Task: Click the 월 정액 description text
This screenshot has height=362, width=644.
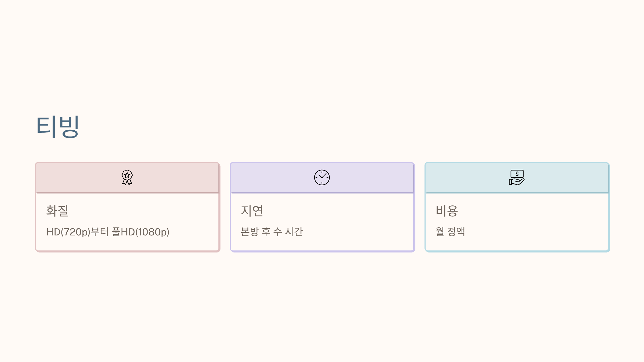Action: point(450,232)
